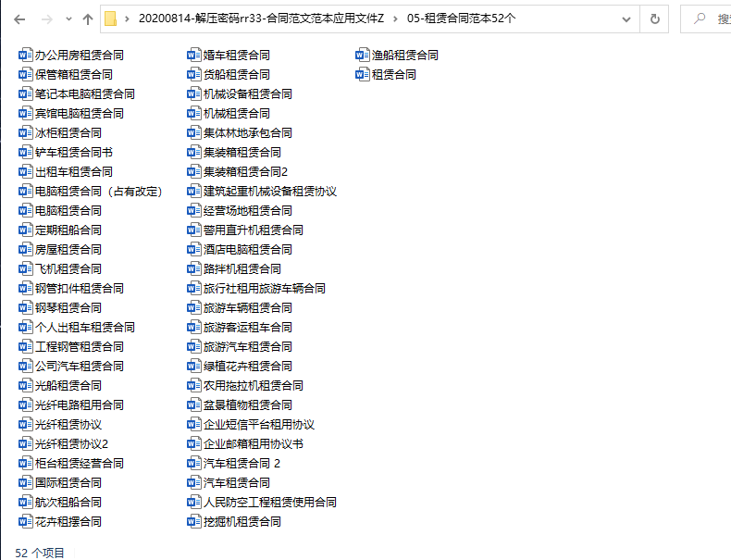The image size is (731, 560).
Task: Select file name 盆景植物租赁合同
Action: coord(248,405)
